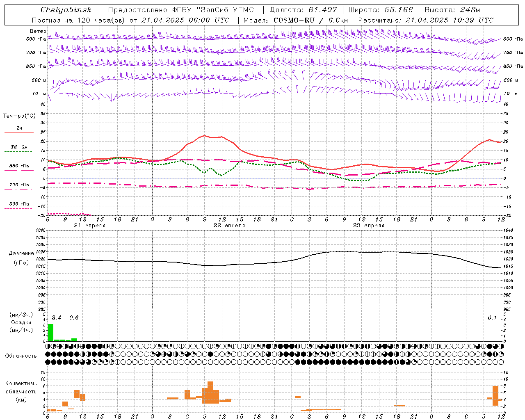
Task: Select the 'Долгота: 61.407' longitude value
Action: pos(303,10)
